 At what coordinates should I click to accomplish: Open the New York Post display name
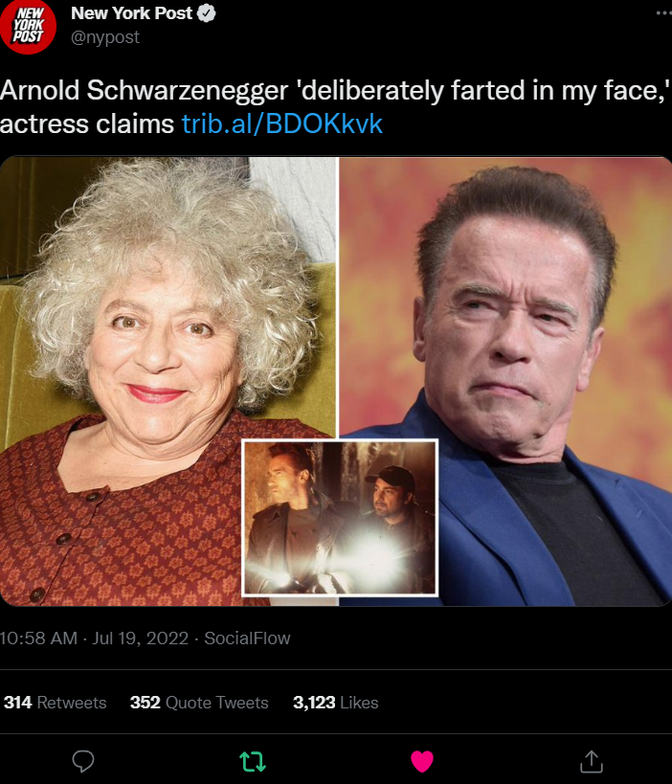tap(131, 13)
